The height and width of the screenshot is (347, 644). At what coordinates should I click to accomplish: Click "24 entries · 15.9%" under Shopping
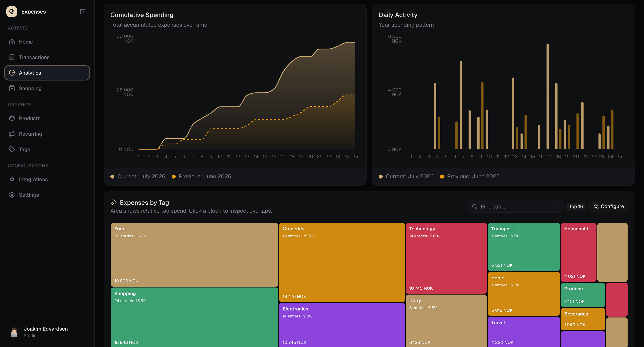130,301
